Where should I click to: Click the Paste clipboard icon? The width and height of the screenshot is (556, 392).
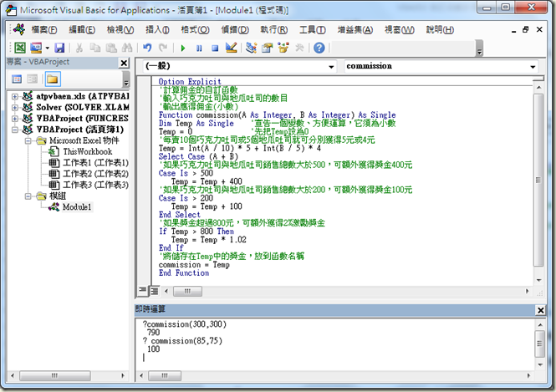pyautogui.click(x=111, y=48)
